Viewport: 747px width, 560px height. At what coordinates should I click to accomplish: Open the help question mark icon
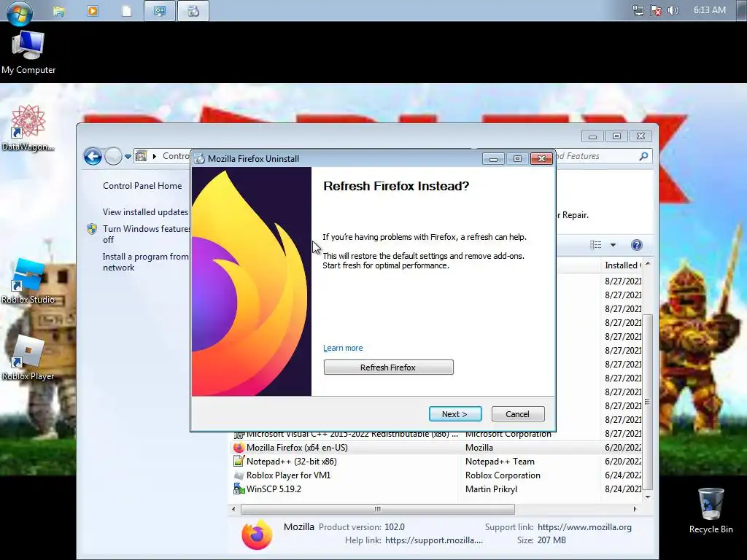(x=636, y=245)
